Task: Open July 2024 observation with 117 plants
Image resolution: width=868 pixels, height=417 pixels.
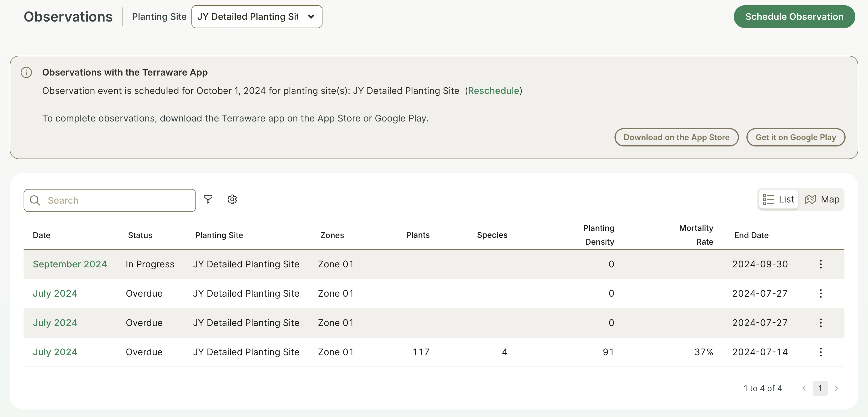Action: click(x=55, y=352)
